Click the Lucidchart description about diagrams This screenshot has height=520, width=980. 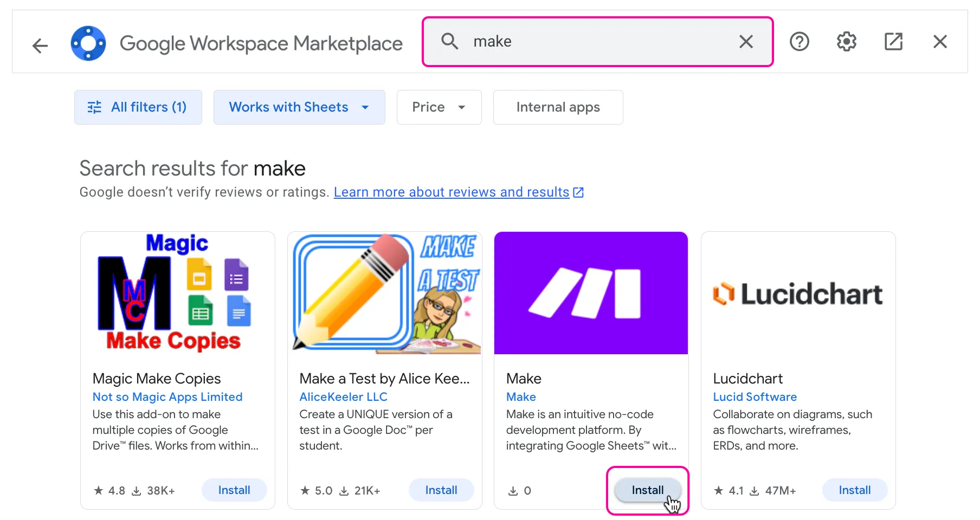(792, 430)
